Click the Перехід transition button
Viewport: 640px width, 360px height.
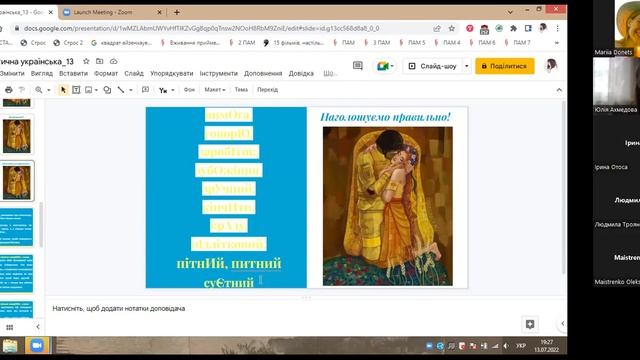pyautogui.click(x=267, y=90)
